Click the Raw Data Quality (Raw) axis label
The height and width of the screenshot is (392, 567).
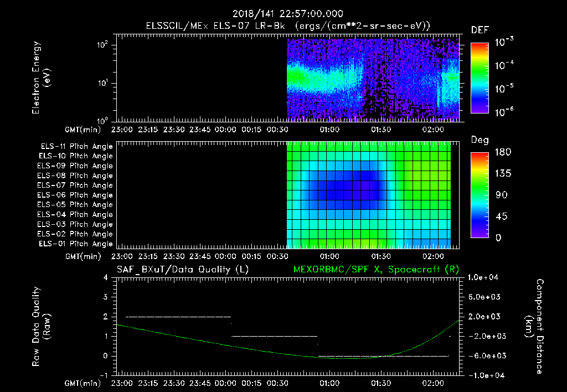click(41, 327)
